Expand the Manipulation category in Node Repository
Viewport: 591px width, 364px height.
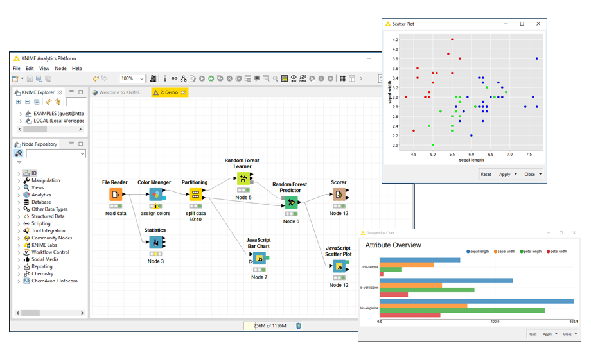[19, 180]
